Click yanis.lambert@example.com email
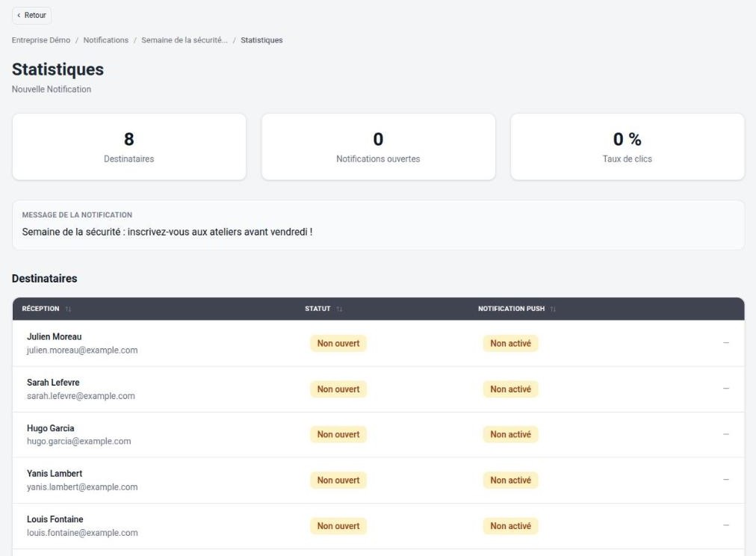 (x=82, y=487)
